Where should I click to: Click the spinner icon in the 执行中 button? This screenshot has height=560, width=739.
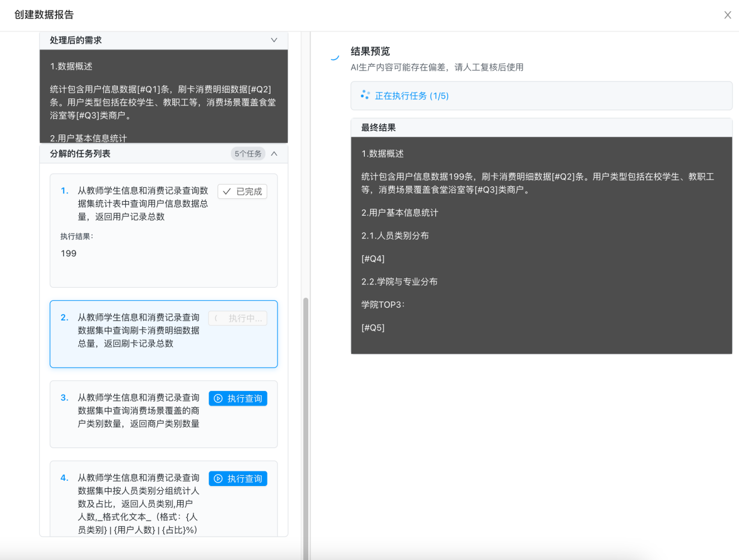coord(217,318)
